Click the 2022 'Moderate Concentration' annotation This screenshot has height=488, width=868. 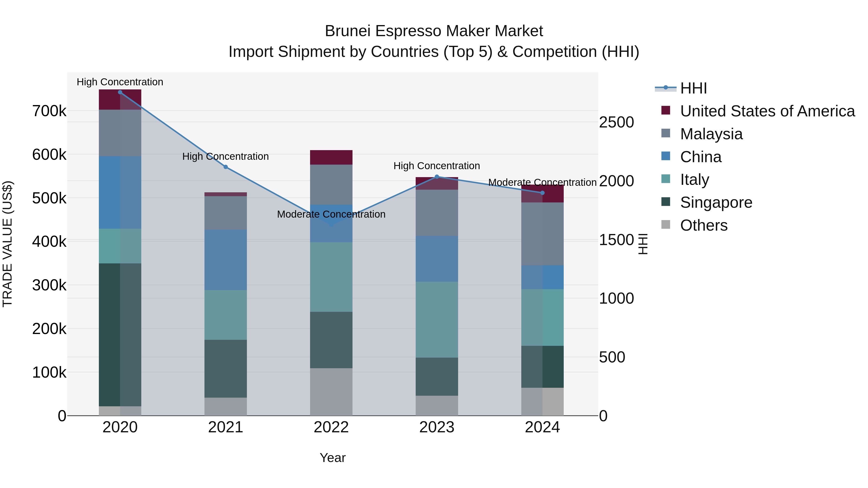pos(331,214)
